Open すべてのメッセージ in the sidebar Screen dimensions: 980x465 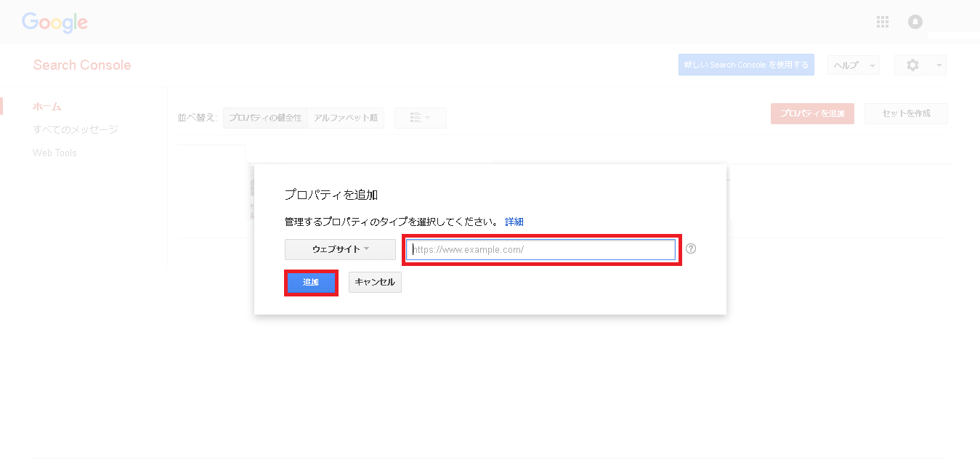[75, 129]
